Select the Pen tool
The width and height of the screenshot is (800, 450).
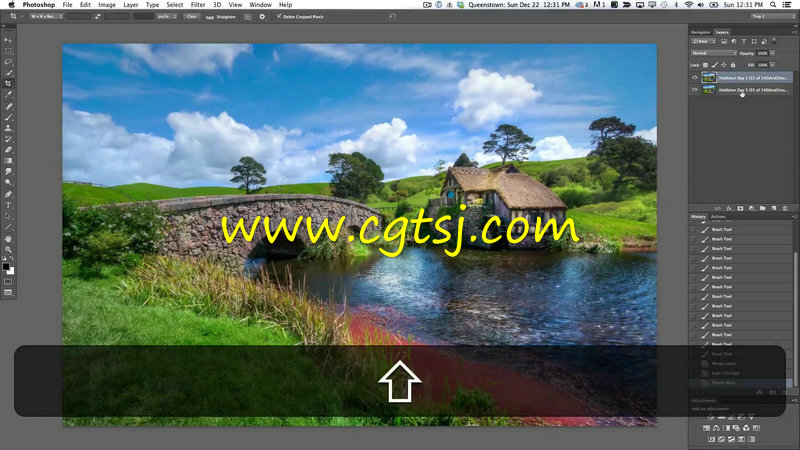click(8, 194)
